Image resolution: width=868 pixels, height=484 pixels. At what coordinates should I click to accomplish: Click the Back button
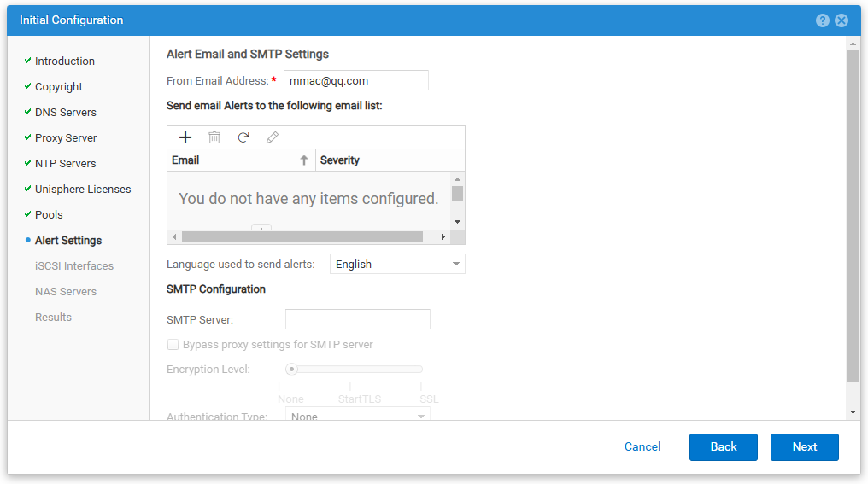[723, 447]
